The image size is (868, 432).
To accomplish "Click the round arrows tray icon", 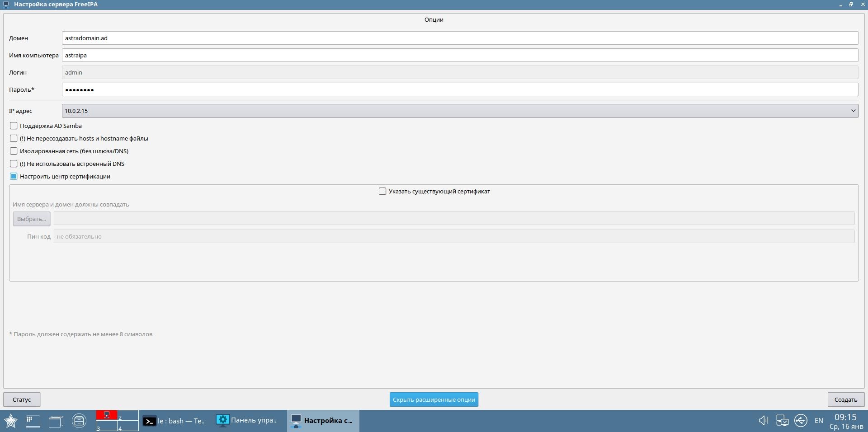I will 801,421.
